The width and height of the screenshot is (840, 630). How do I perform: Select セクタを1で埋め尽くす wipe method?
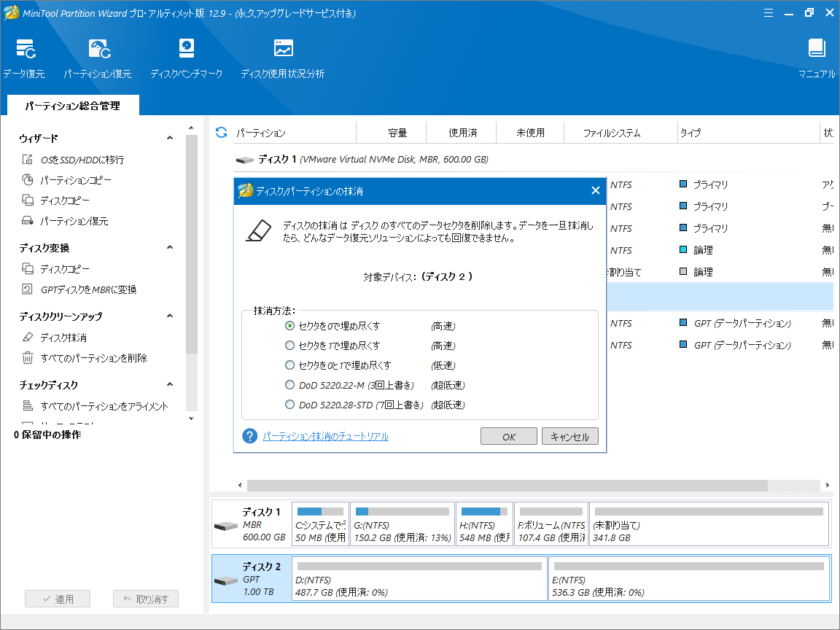point(289,346)
